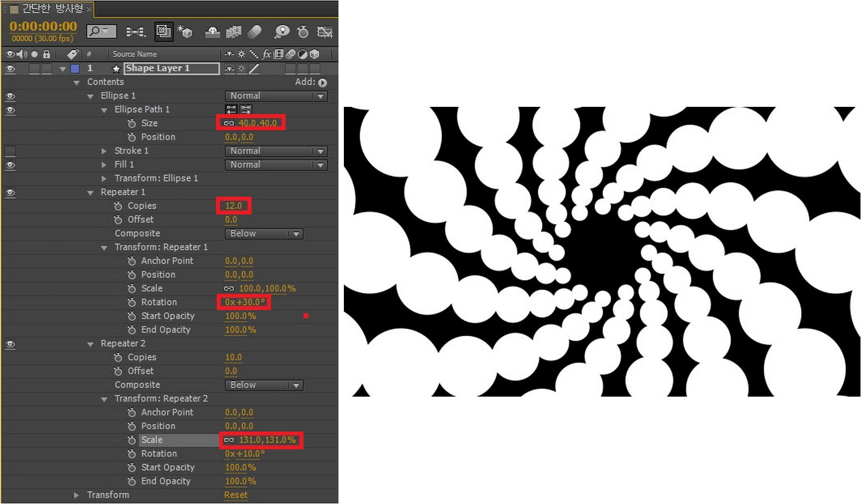Click the Adjustment Layer column header icon
The width and height of the screenshot is (861, 504).
(303, 54)
